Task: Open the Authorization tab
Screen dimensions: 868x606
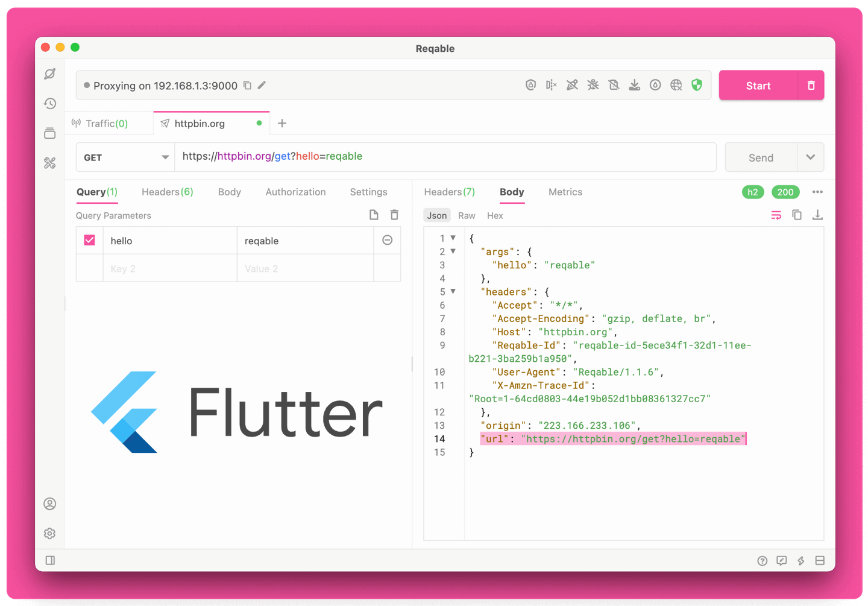Action: coord(295,192)
